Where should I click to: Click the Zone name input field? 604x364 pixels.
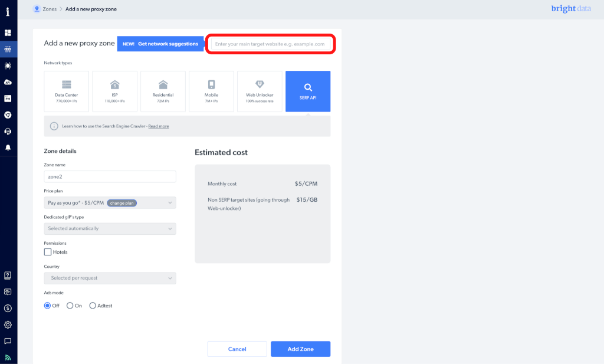tap(110, 176)
